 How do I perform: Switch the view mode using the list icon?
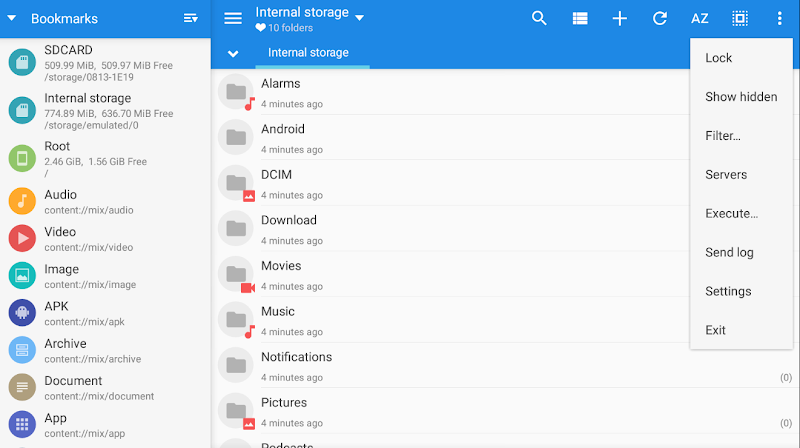[x=580, y=19]
